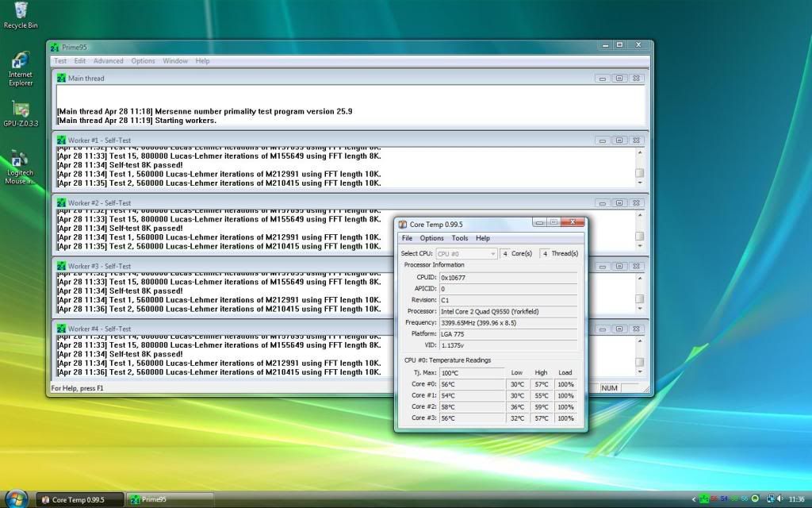Click the Worker #4 Self-Test window icon

coord(62,329)
